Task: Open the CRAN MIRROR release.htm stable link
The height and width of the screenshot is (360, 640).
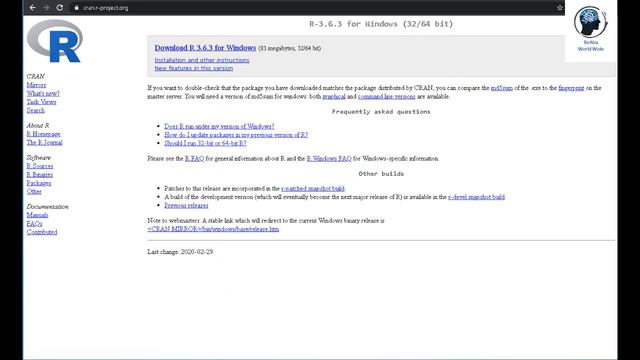Action: click(x=213, y=229)
